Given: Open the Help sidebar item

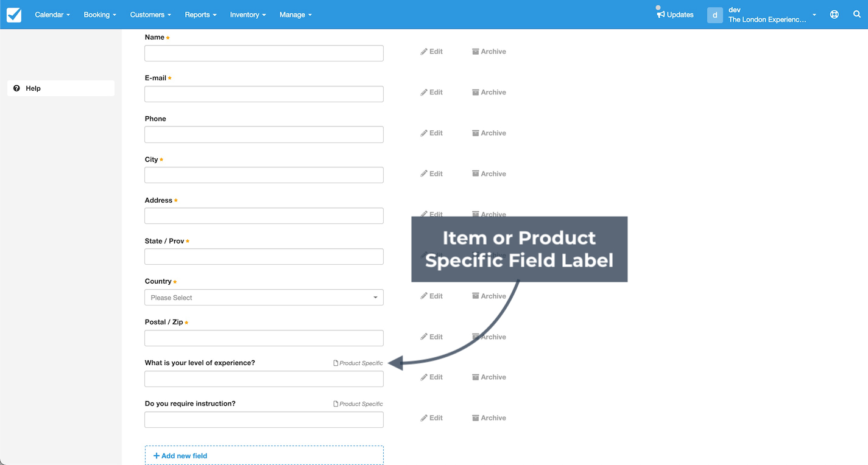Looking at the screenshot, I should point(61,88).
